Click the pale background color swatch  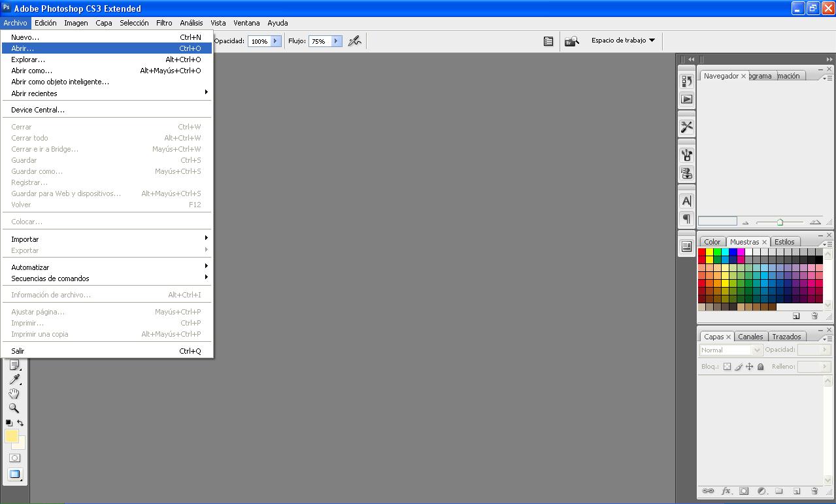pos(21,445)
